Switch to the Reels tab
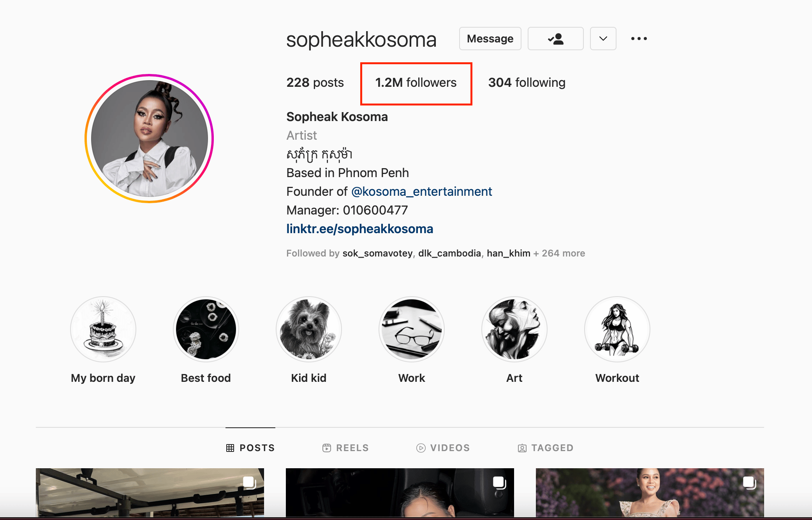This screenshot has width=812, height=520. point(346,448)
